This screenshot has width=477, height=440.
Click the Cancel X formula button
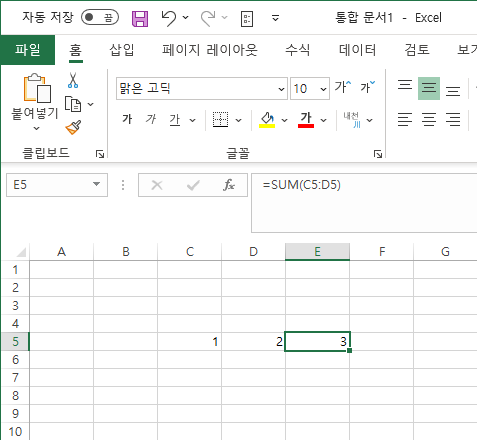pyautogui.click(x=157, y=185)
